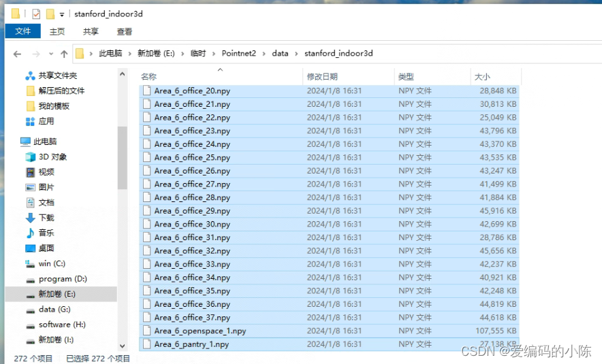Open 文档 folder in the sidebar
Screen dimensions: 602x364
[46, 203]
